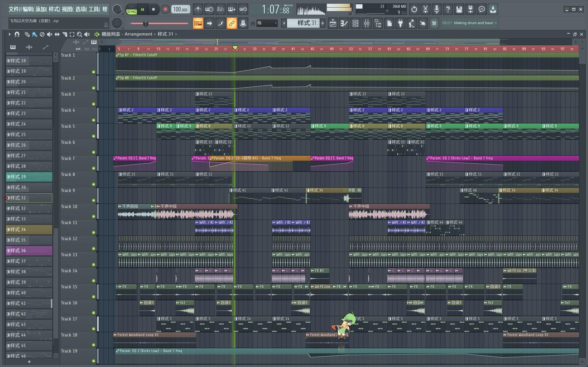Open the channel rack icon
The image size is (588, 367).
coord(356,23)
